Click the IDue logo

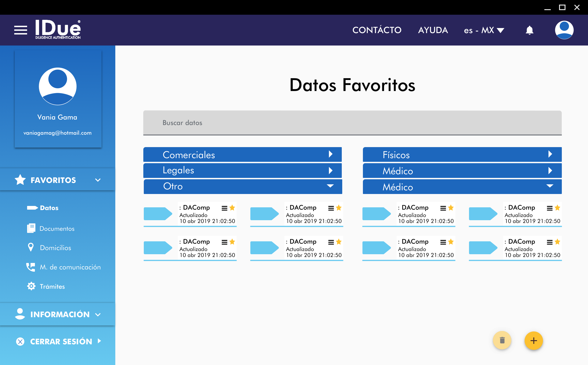click(58, 29)
